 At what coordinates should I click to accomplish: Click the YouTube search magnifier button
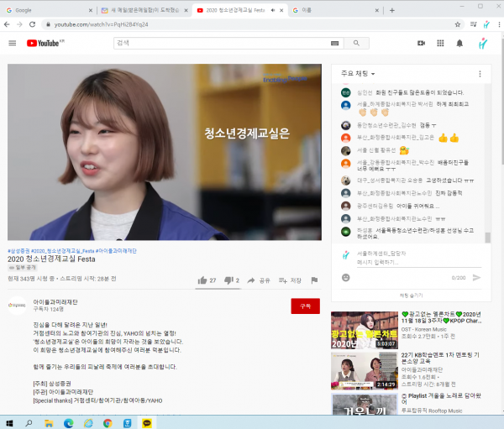tap(355, 43)
